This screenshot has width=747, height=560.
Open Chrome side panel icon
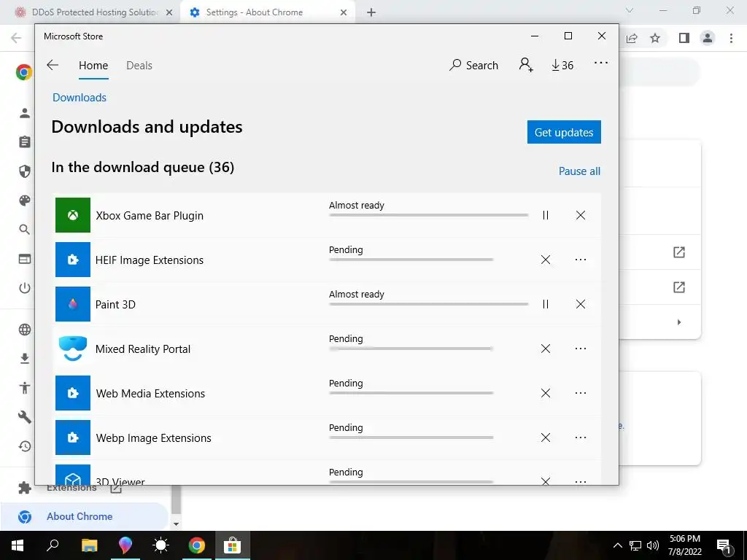point(684,38)
